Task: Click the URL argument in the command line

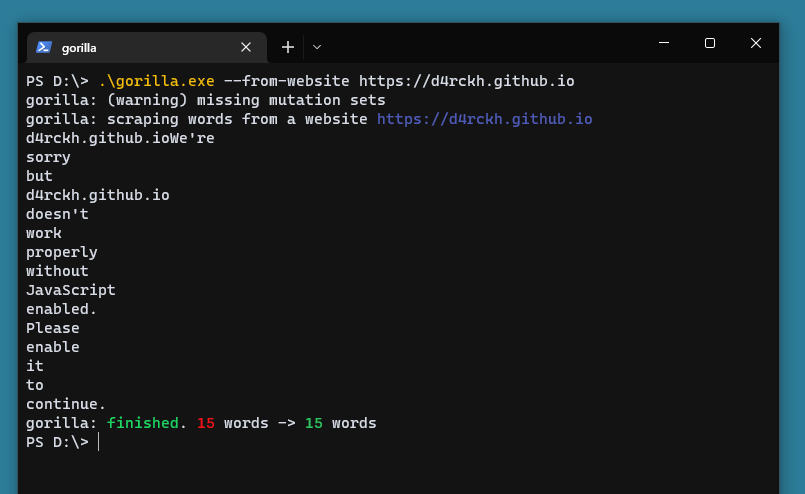Action: pos(467,81)
